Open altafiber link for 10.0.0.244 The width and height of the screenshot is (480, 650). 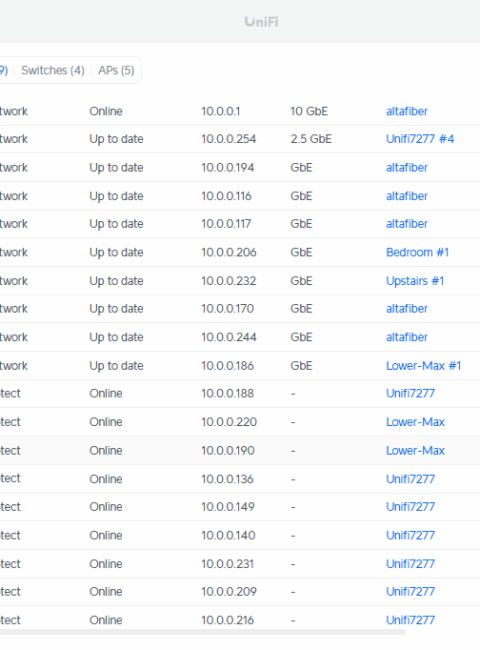point(407,337)
